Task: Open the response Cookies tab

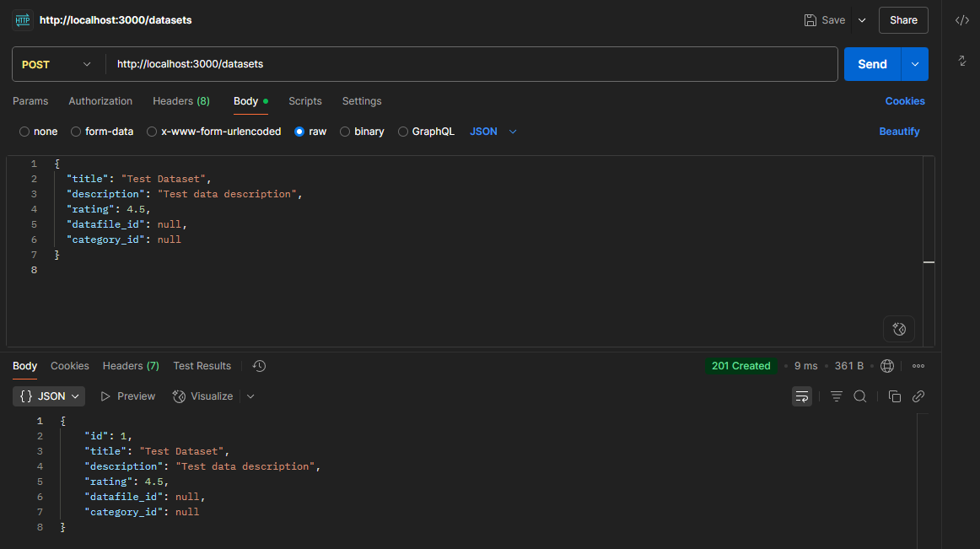Action: 70,366
